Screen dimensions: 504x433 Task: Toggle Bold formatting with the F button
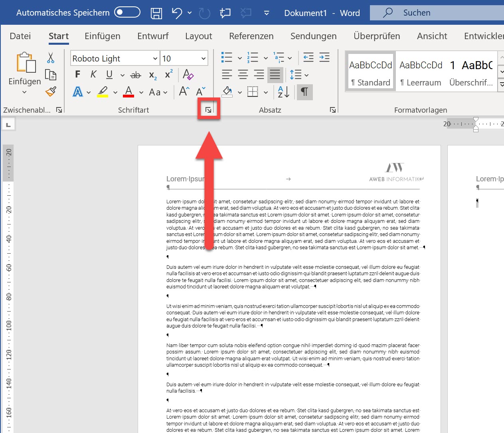77,75
